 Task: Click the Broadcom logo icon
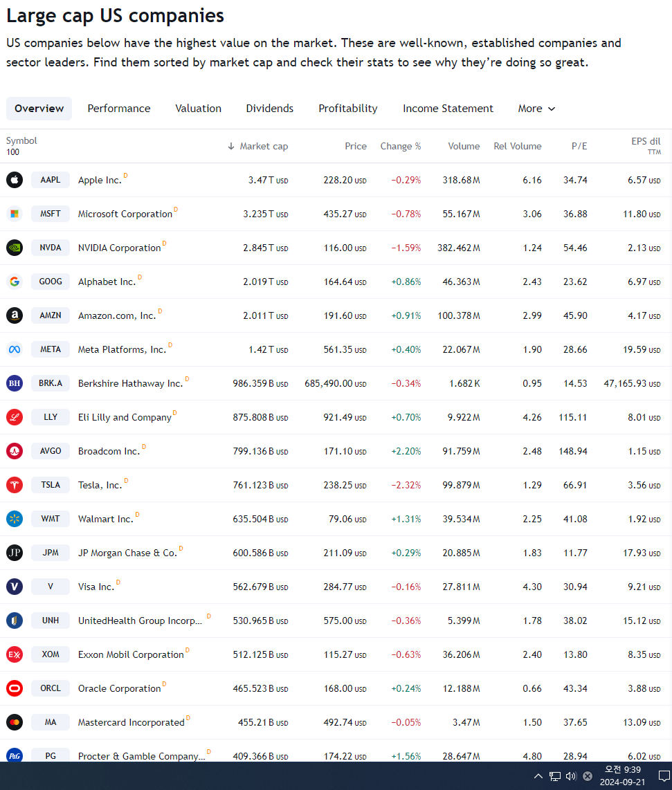point(15,451)
